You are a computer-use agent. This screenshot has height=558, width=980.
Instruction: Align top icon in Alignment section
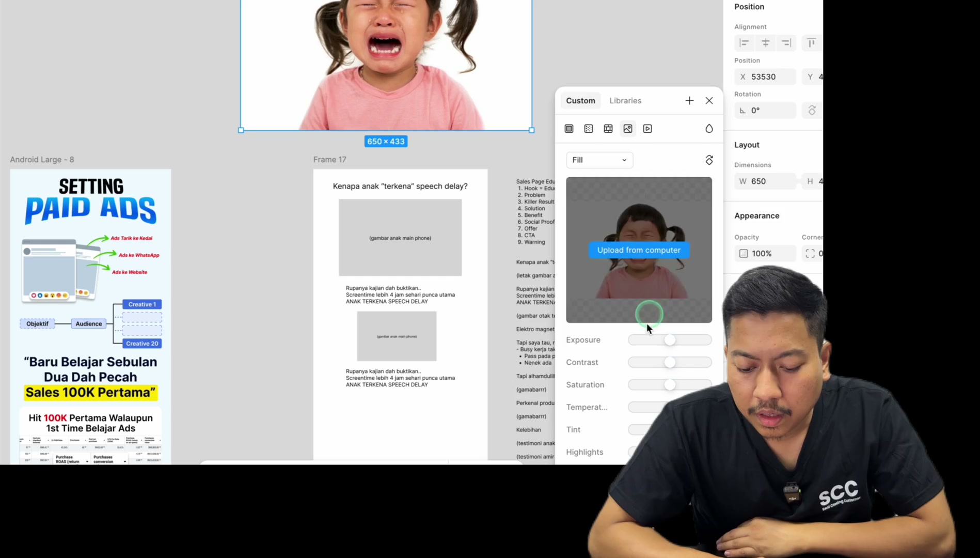click(x=812, y=43)
